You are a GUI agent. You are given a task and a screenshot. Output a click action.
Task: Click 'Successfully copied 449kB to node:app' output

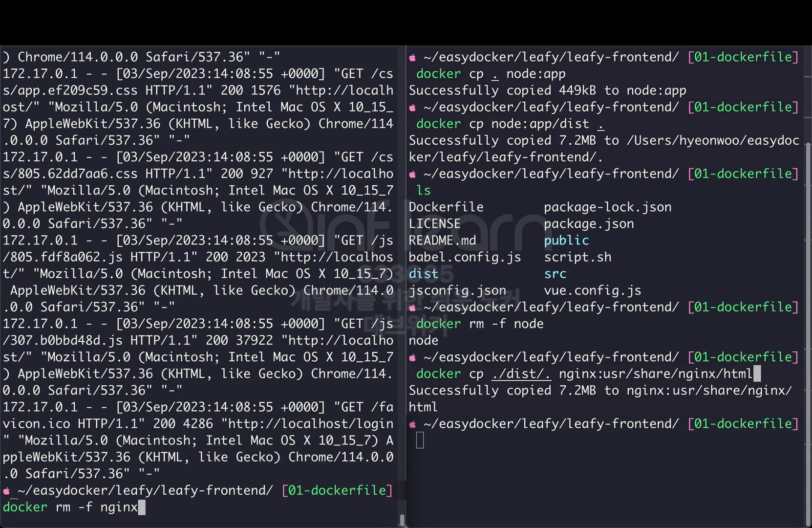[548, 90]
